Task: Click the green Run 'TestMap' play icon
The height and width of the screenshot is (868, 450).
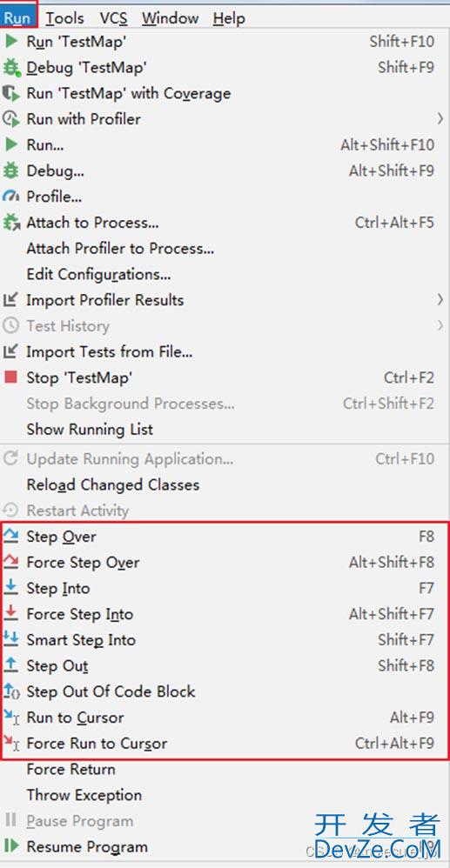Action: [11, 42]
